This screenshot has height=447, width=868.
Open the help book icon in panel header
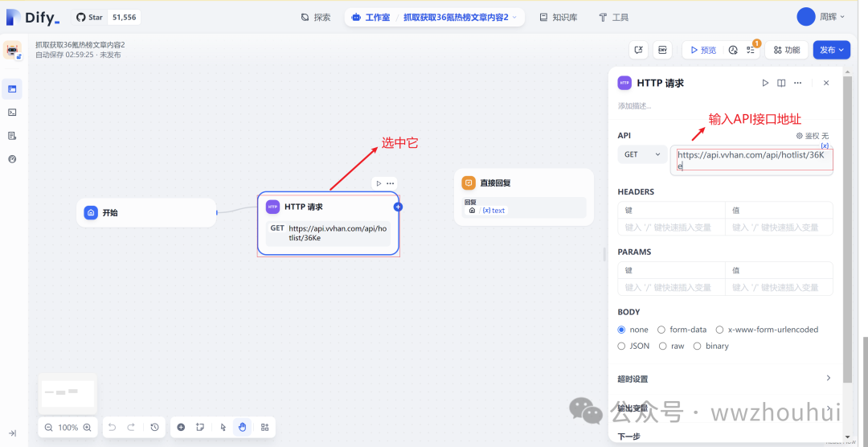pos(781,83)
